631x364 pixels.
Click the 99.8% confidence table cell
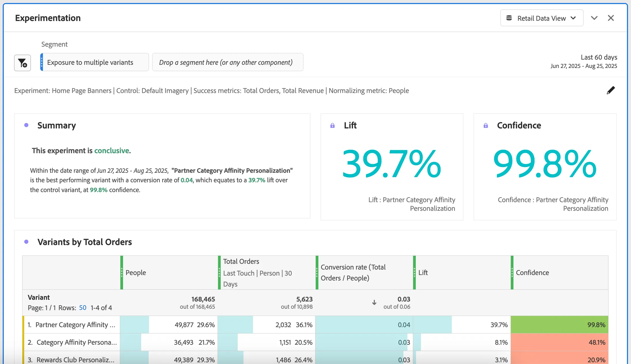[x=560, y=325]
